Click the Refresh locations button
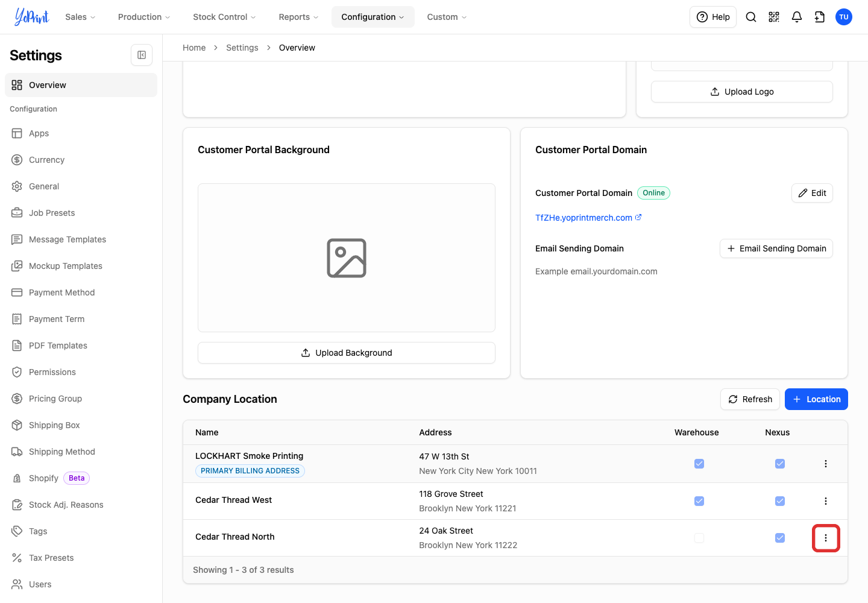Image resolution: width=868 pixels, height=603 pixels. point(750,399)
